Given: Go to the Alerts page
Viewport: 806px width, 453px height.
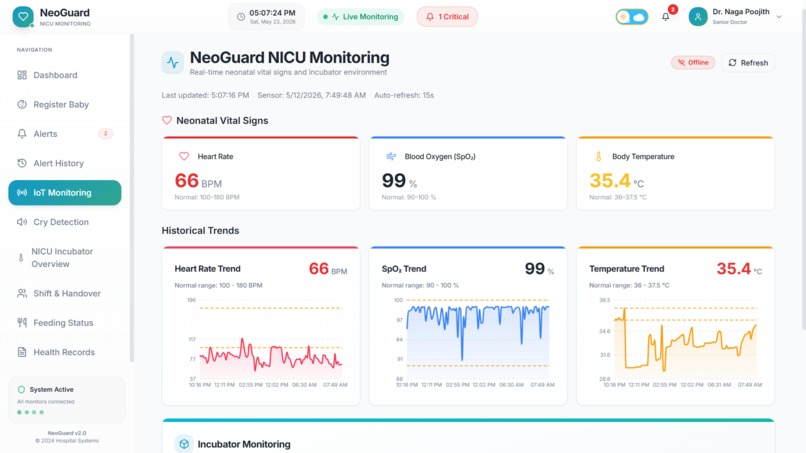Looking at the screenshot, I should (65, 134).
